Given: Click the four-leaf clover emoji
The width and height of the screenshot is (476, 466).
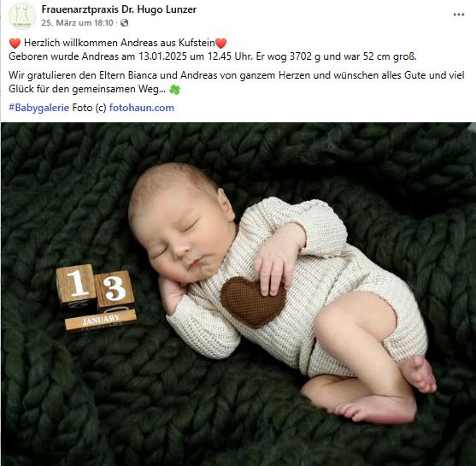Looking at the screenshot, I should click(x=174, y=90).
